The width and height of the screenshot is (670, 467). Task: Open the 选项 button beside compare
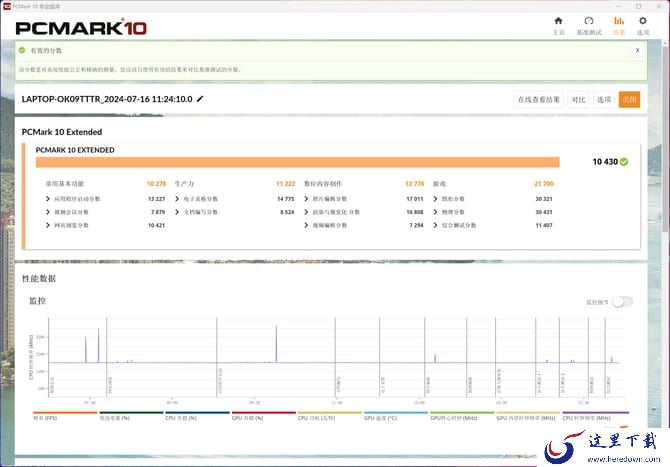(x=604, y=100)
